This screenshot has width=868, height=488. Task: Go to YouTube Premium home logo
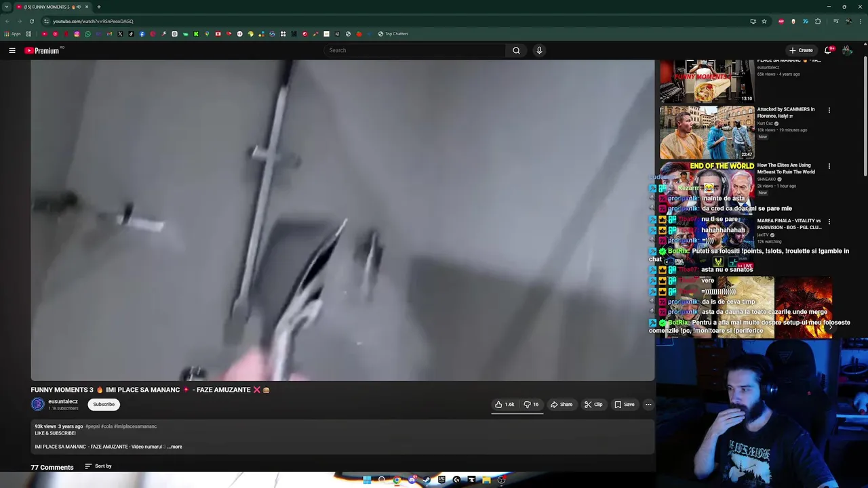click(x=43, y=50)
